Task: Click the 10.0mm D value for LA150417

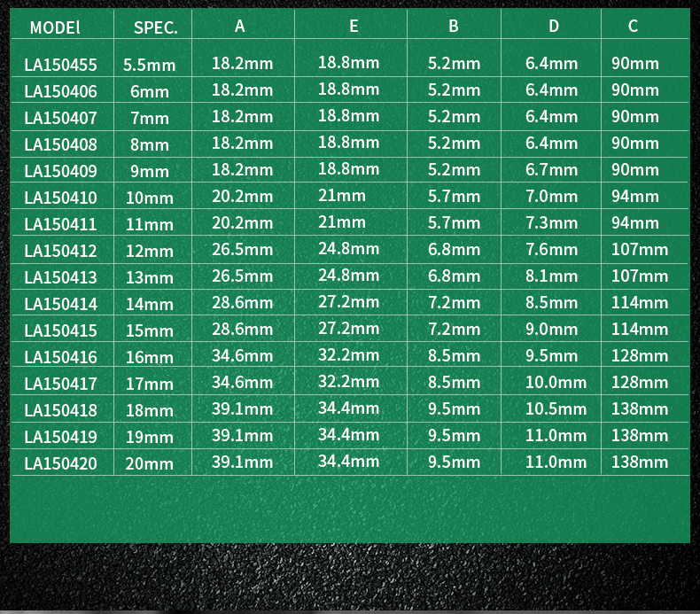Action: 556,382
